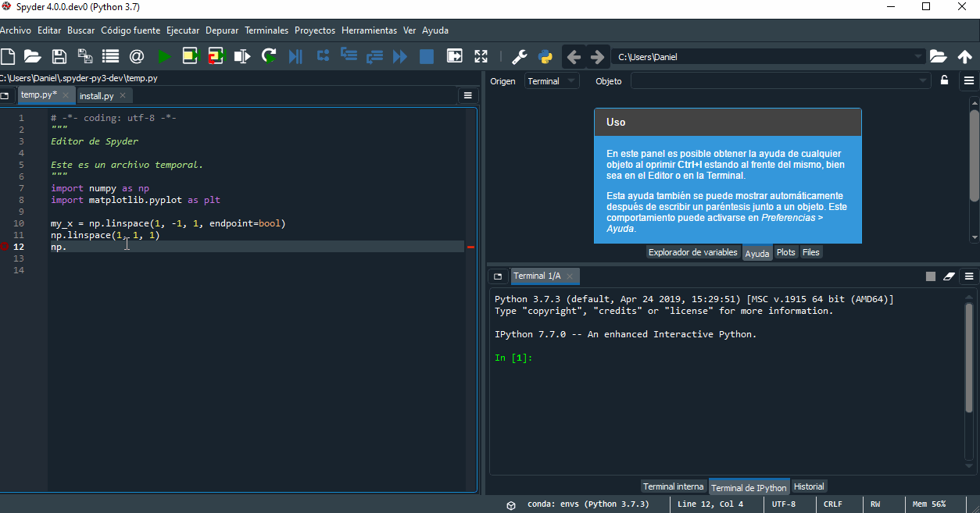Screen dimensions: 980x513
Task: Go forward with the right arrow
Action: tap(597, 57)
